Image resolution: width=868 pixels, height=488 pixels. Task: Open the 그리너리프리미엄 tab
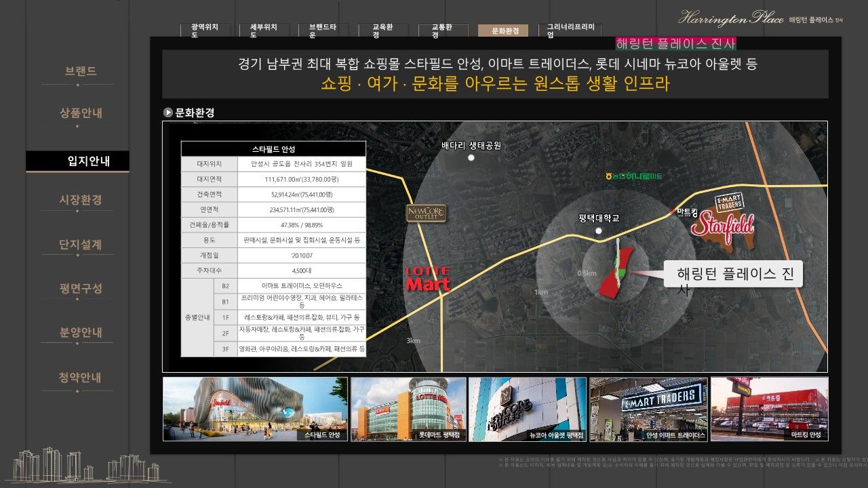[x=570, y=30]
